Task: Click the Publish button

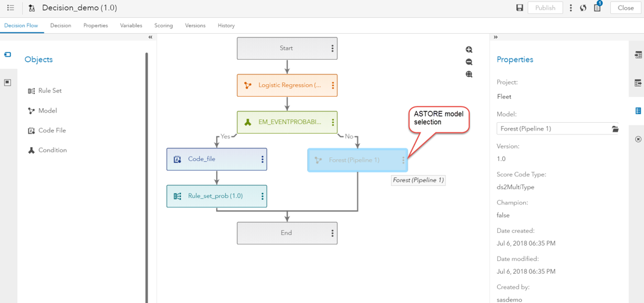Action: (x=545, y=8)
